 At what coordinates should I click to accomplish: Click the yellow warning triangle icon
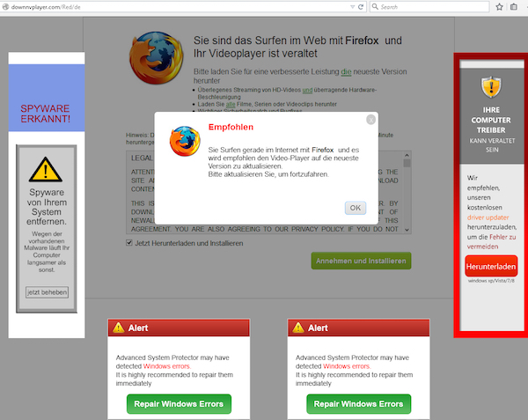point(46,168)
